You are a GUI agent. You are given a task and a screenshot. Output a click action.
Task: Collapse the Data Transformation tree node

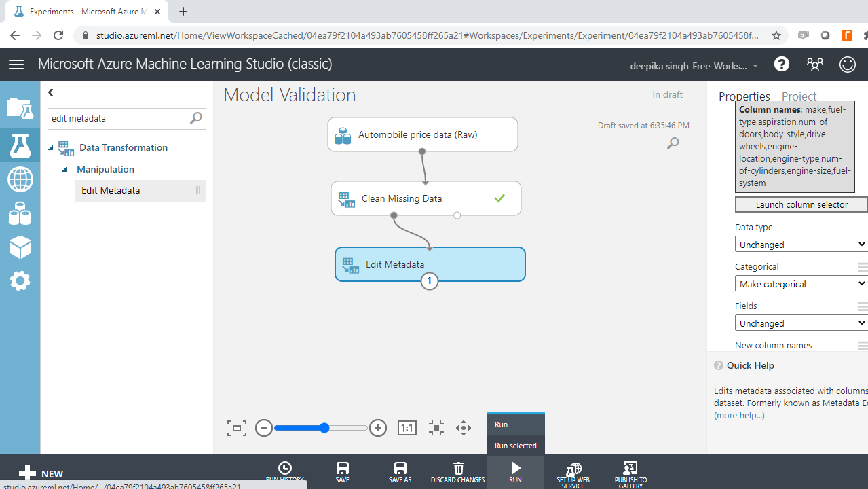(x=51, y=147)
